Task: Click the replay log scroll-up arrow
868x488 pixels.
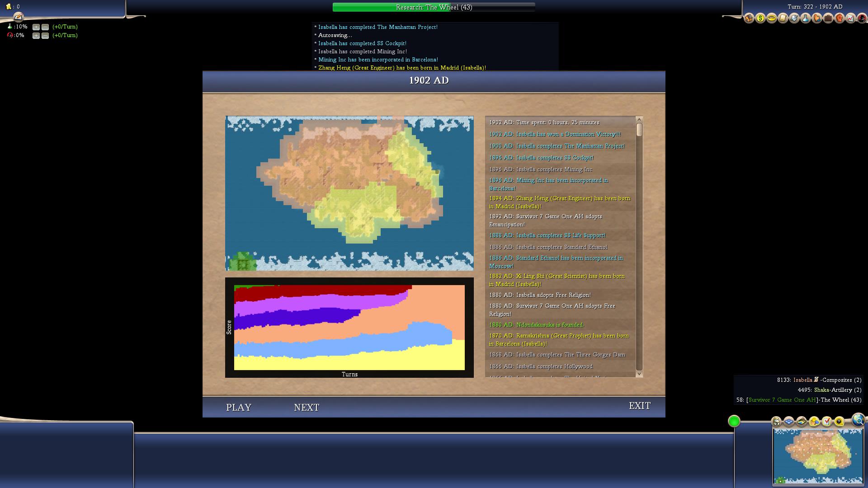Action: [x=639, y=119]
